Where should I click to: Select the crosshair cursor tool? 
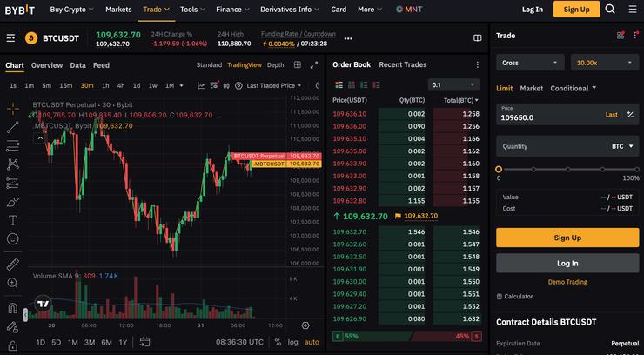(x=13, y=109)
